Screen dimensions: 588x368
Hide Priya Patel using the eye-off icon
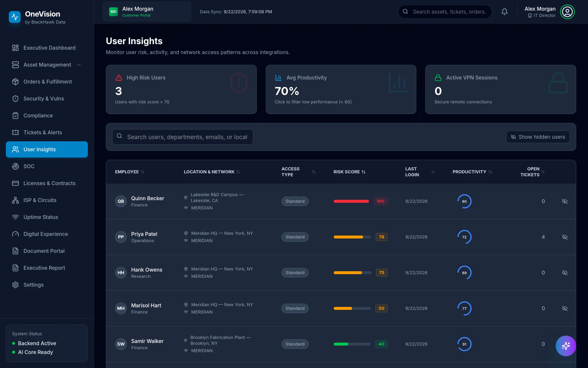point(565,237)
